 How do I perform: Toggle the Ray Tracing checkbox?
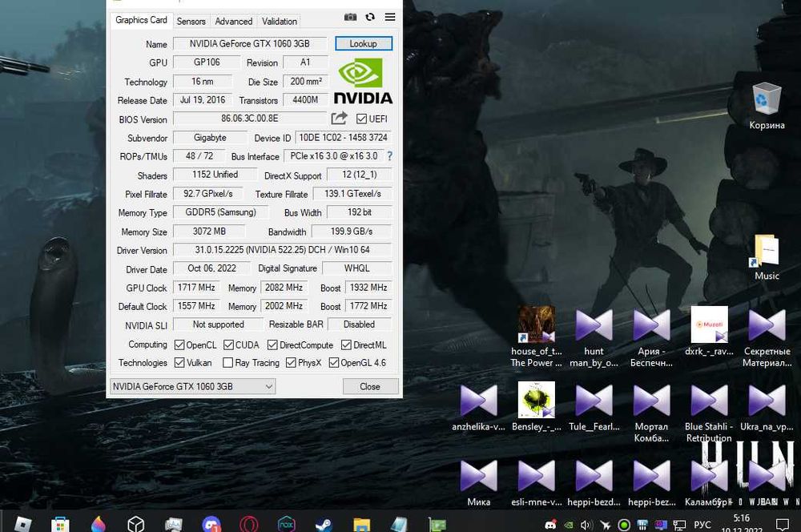228,363
